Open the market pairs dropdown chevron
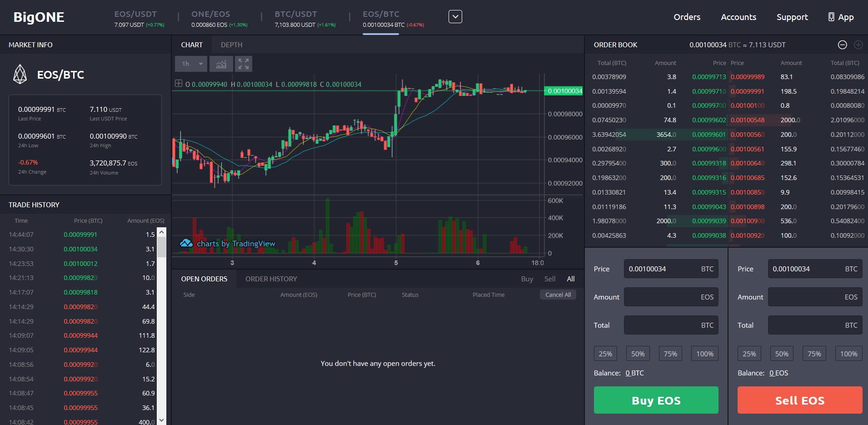This screenshot has width=868, height=425. (455, 17)
